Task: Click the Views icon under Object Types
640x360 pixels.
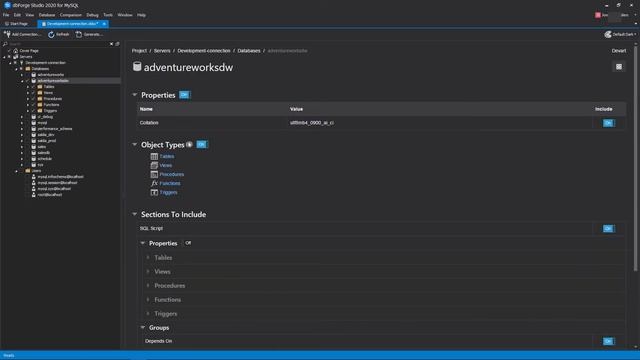Action: [154, 165]
